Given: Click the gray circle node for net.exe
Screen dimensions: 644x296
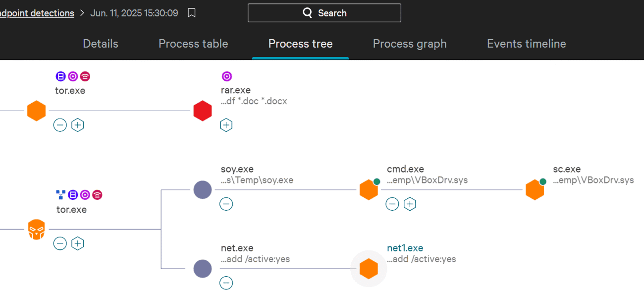Looking at the screenshot, I should tap(203, 269).
